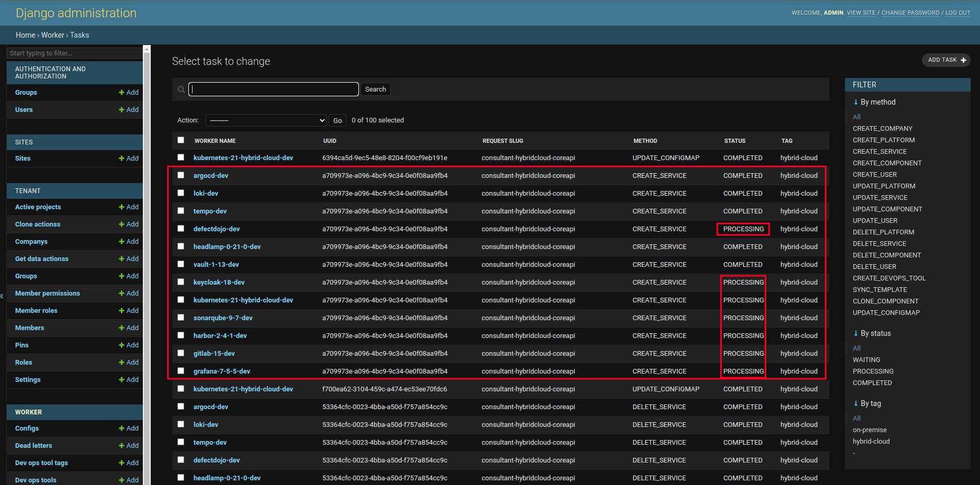The width and height of the screenshot is (980, 485).
Task: Open the harbor-2-4-1-dev task link
Action: tap(220, 336)
